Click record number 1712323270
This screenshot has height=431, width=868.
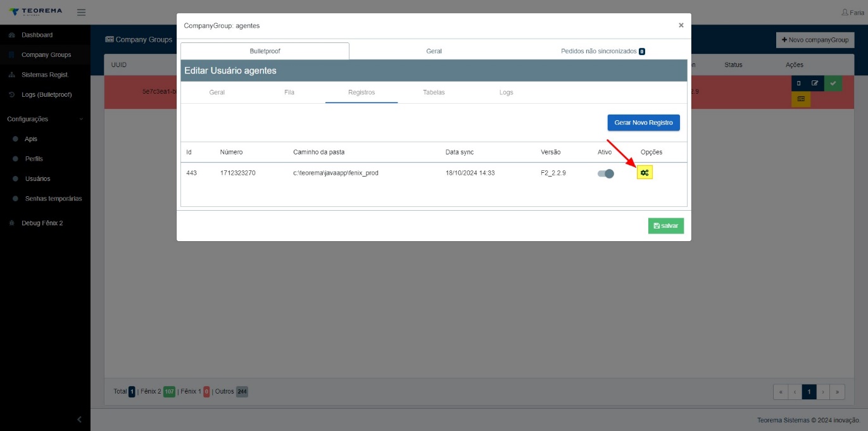pyautogui.click(x=237, y=173)
